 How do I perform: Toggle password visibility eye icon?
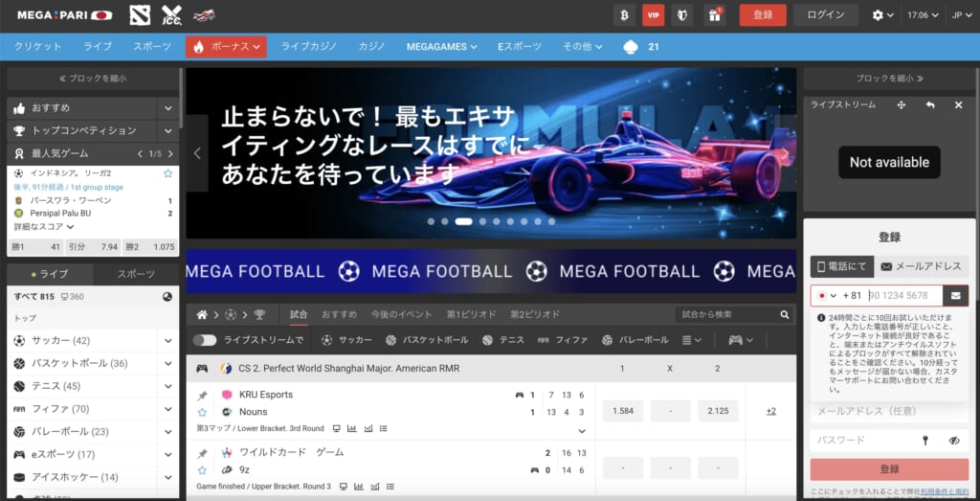click(954, 441)
